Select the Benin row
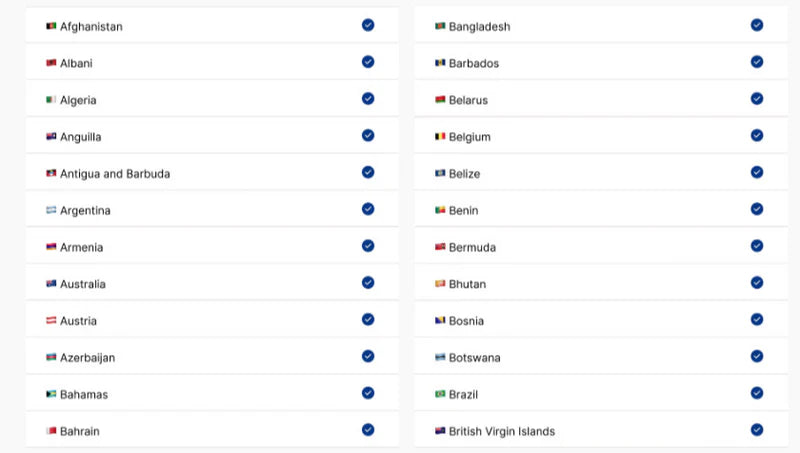This screenshot has height=453, width=800. tap(600, 210)
